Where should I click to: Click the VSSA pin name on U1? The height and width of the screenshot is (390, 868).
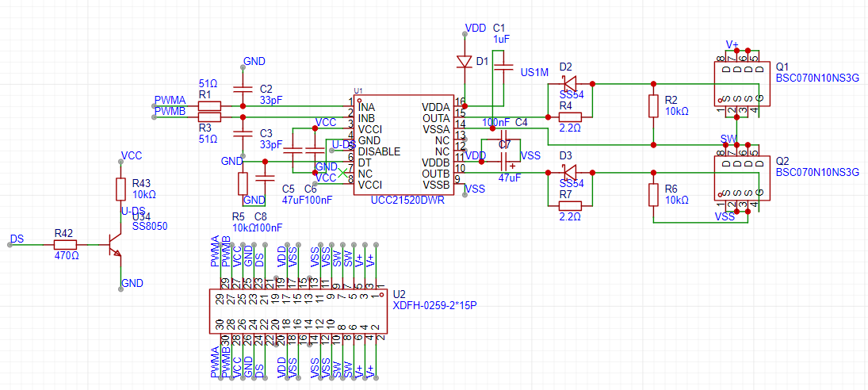[437, 129]
